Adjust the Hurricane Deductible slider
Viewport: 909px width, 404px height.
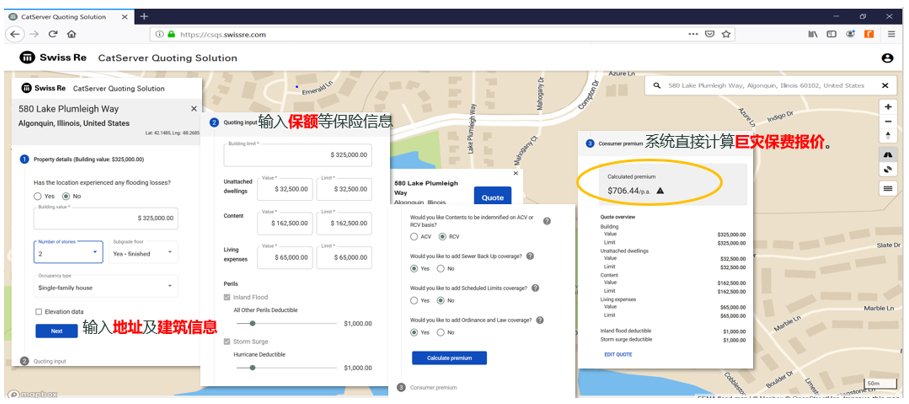[x=253, y=367]
